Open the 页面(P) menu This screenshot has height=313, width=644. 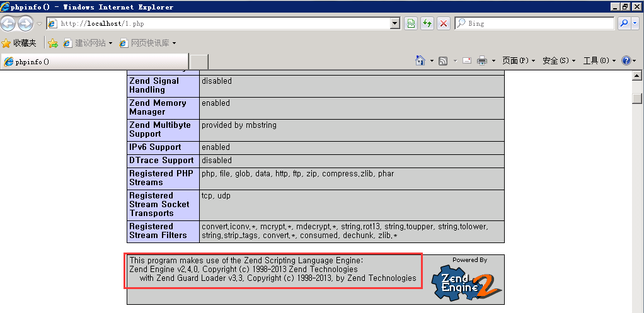(x=518, y=60)
